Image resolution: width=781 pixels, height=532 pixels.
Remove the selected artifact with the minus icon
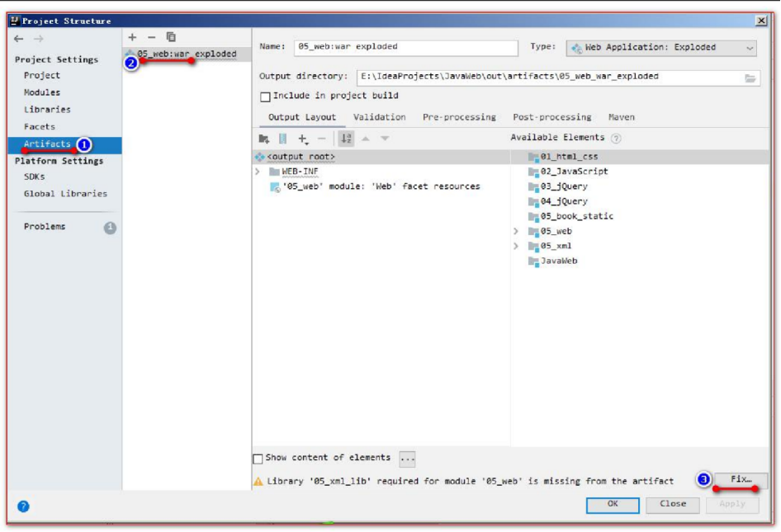click(x=151, y=37)
